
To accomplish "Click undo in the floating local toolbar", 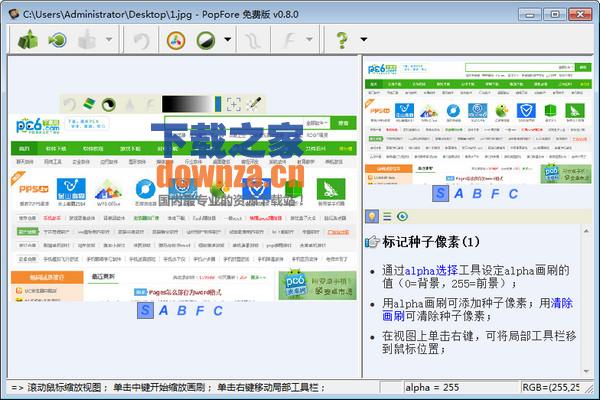I will [70, 104].
